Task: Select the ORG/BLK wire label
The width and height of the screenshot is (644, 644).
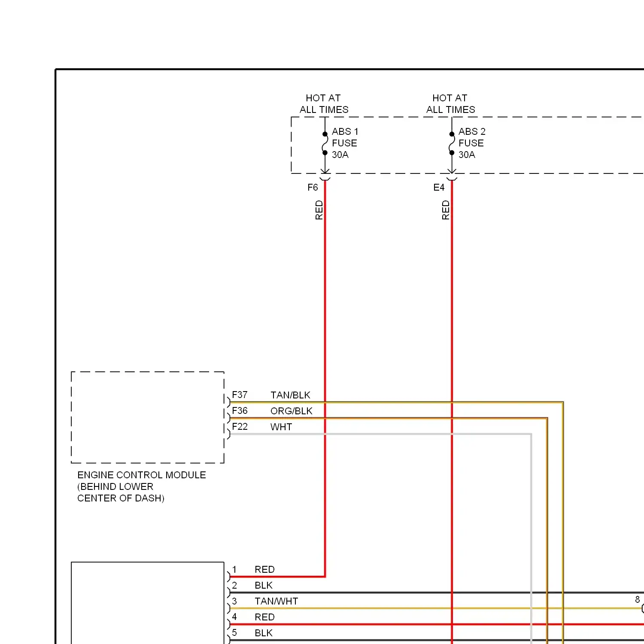Action: pyautogui.click(x=292, y=411)
